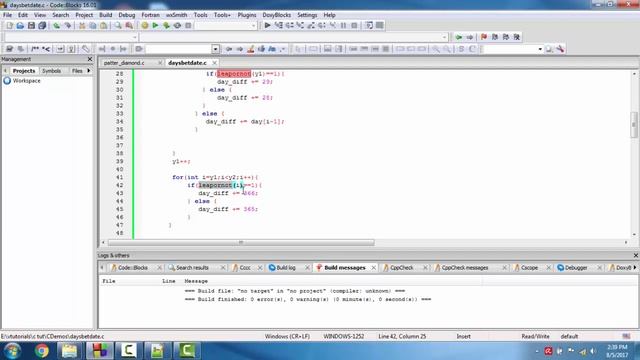The height and width of the screenshot is (360, 640).
Task: Open the Plugins menu
Action: [x=247, y=15]
